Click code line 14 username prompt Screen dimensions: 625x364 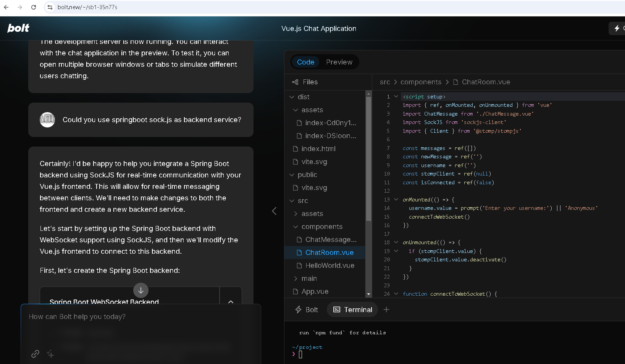[x=503, y=208]
